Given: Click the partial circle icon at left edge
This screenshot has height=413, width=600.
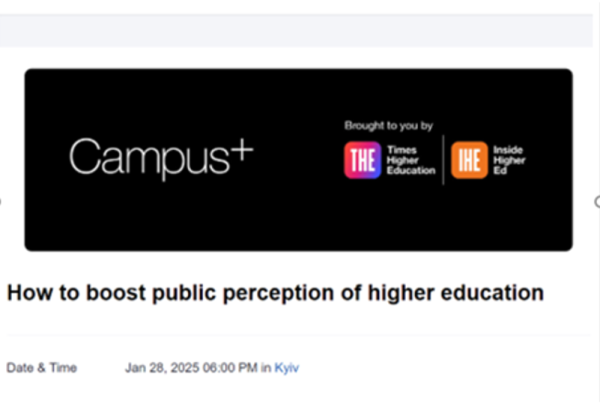Looking at the screenshot, I should (2, 202).
